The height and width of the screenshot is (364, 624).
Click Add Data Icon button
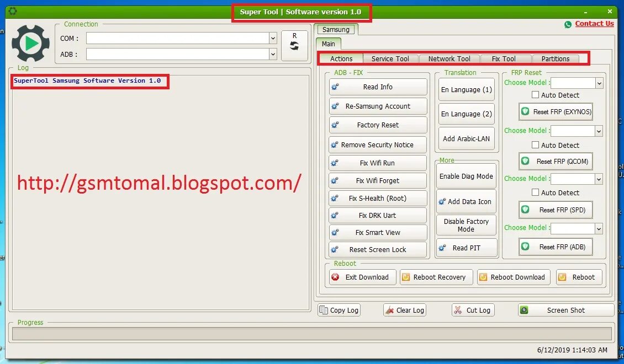(x=466, y=201)
